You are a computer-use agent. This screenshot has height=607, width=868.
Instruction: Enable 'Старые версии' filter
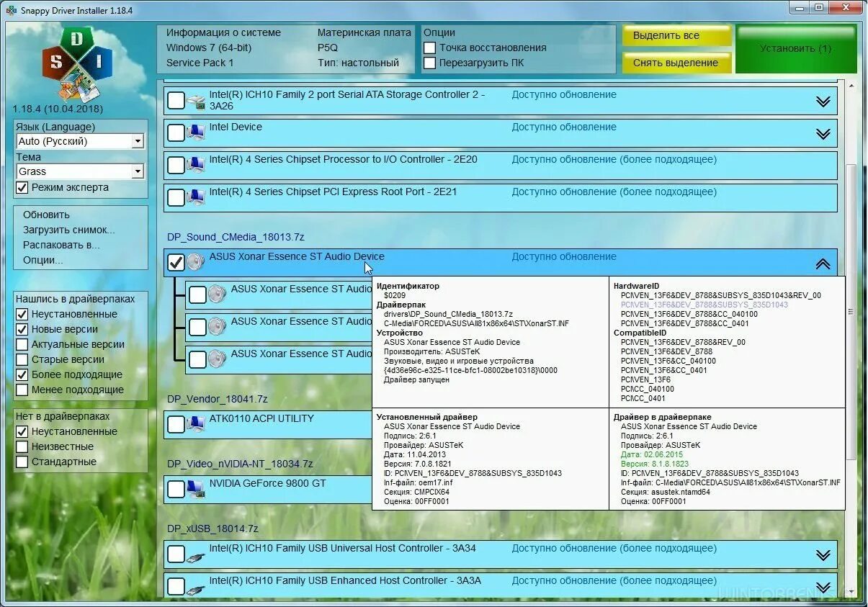click(x=22, y=359)
